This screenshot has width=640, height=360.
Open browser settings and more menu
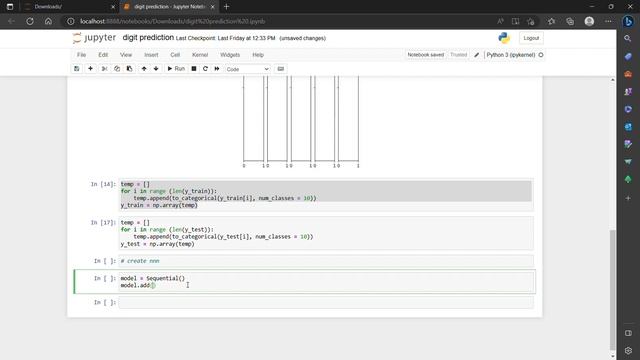[608, 21]
